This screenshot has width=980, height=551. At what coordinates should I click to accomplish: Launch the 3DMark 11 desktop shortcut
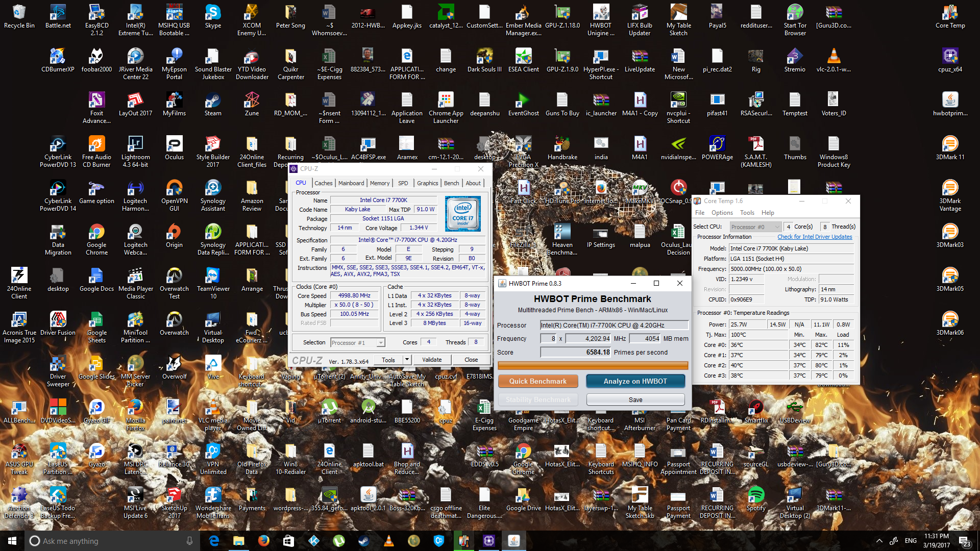950,148
